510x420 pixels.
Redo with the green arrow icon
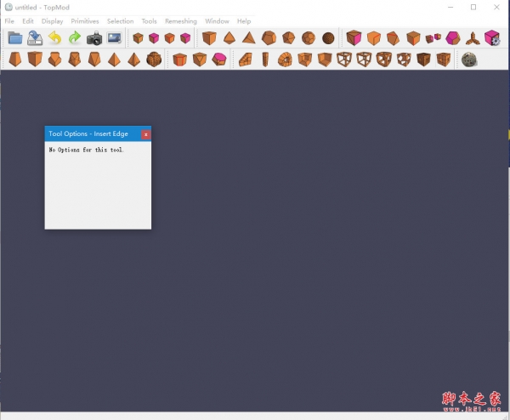[74, 38]
